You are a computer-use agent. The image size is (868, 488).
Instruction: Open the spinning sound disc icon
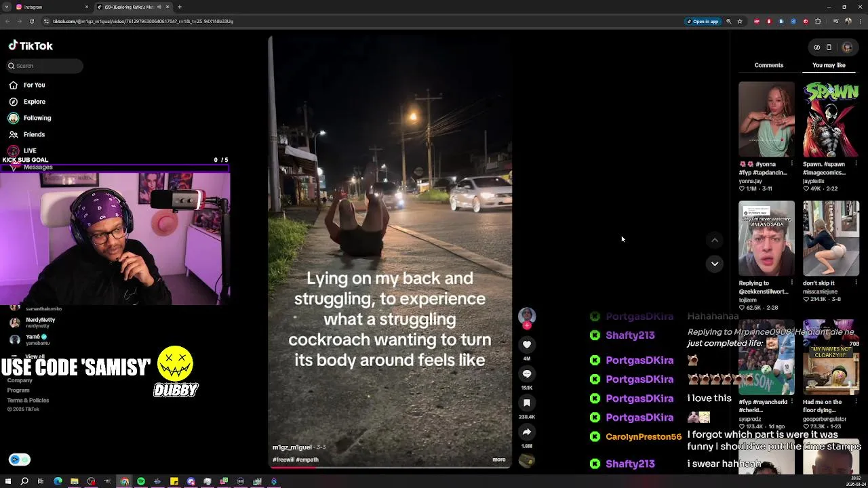(527, 461)
